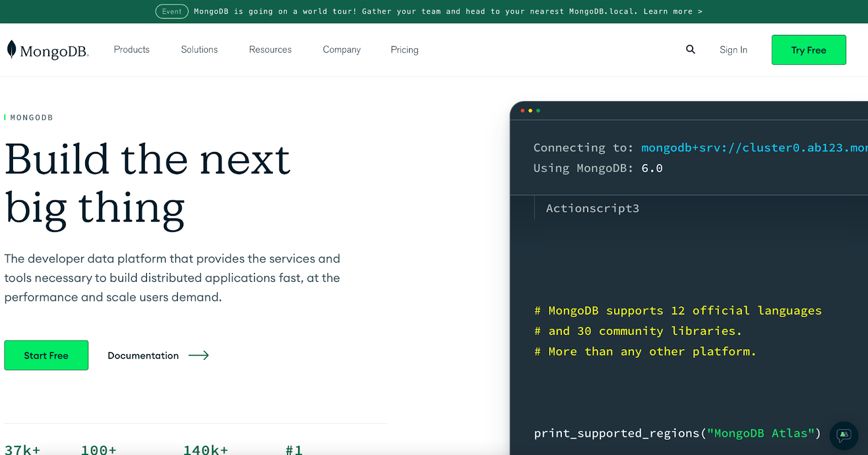Open the Company menu item
The height and width of the screenshot is (455, 868).
pyautogui.click(x=341, y=49)
